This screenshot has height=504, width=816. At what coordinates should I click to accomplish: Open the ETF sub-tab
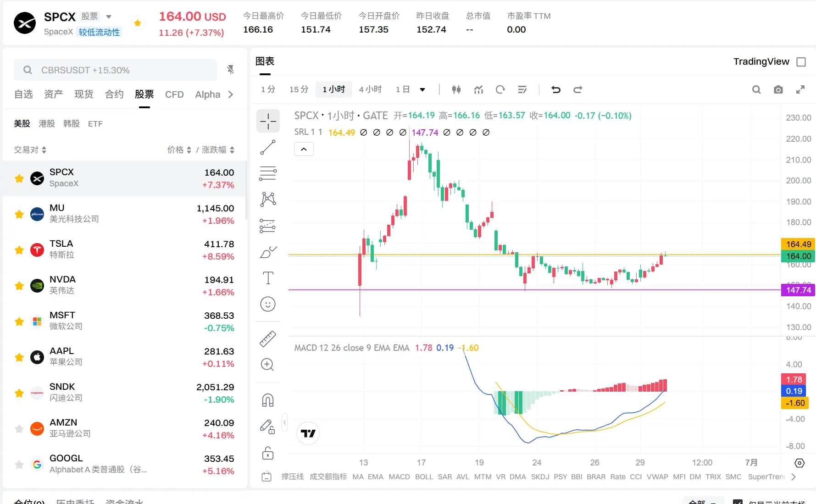coord(95,124)
